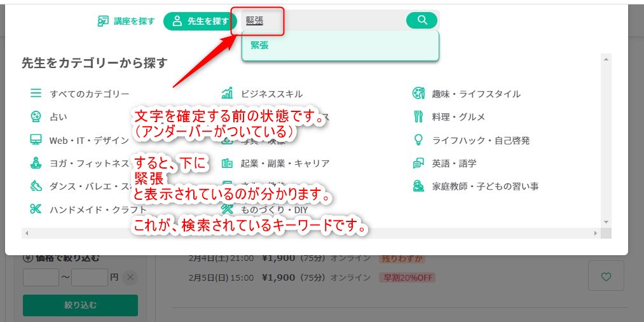Viewport: 644px width, 322px height.
Task: Click the heart favorite button
Action: [x=606, y=276]
